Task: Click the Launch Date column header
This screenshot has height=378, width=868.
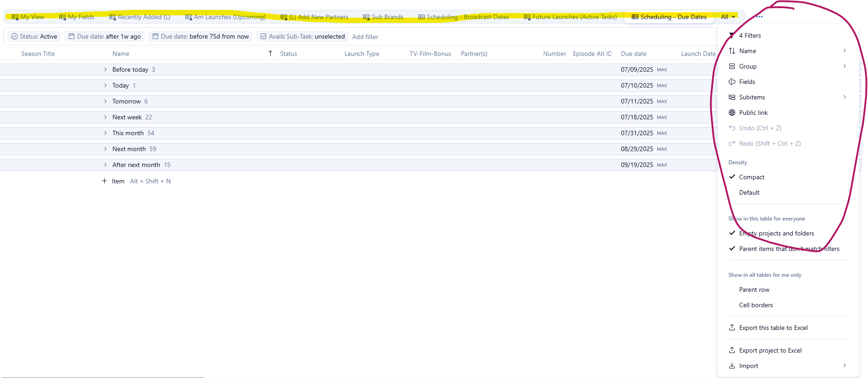Action: (698, 54)
